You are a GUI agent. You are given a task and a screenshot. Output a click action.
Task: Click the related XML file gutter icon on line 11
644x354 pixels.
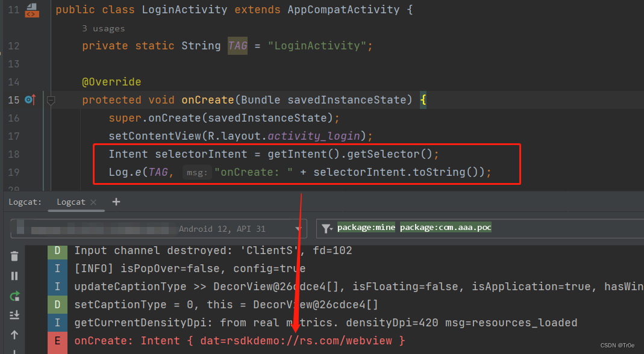(x=32, y=10)
